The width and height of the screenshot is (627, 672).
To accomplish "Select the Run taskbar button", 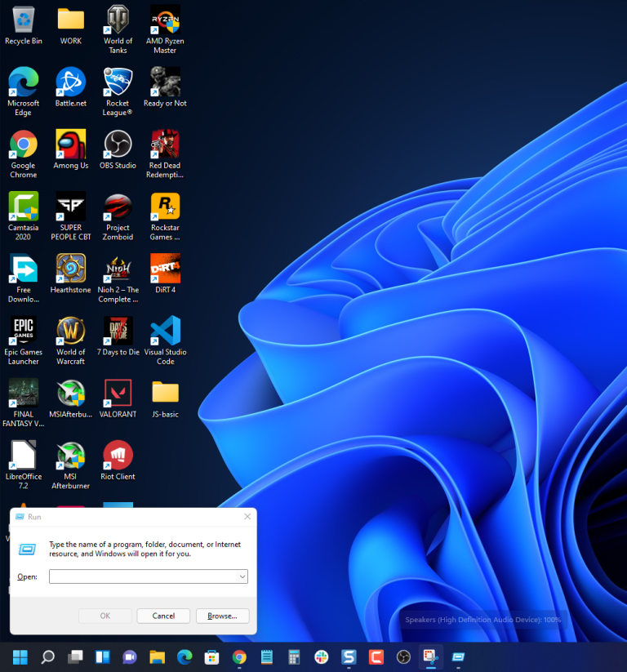I will [x=458, y=657].
